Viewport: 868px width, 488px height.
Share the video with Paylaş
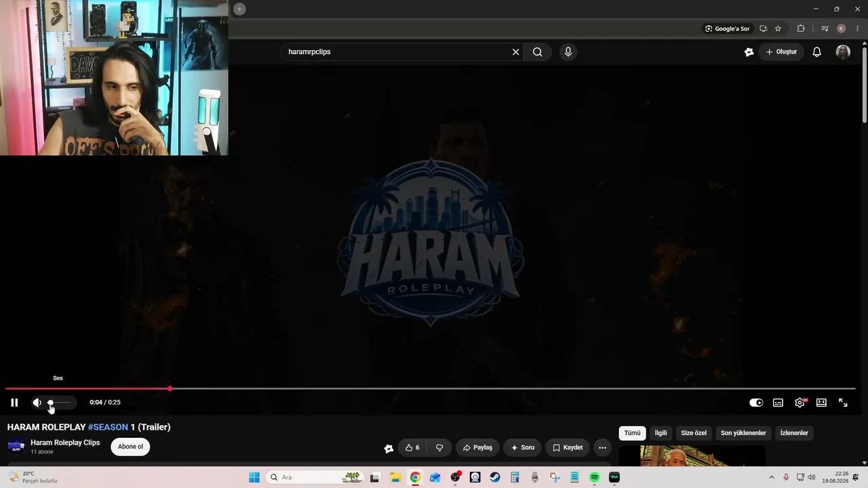[x=477, y=447]
